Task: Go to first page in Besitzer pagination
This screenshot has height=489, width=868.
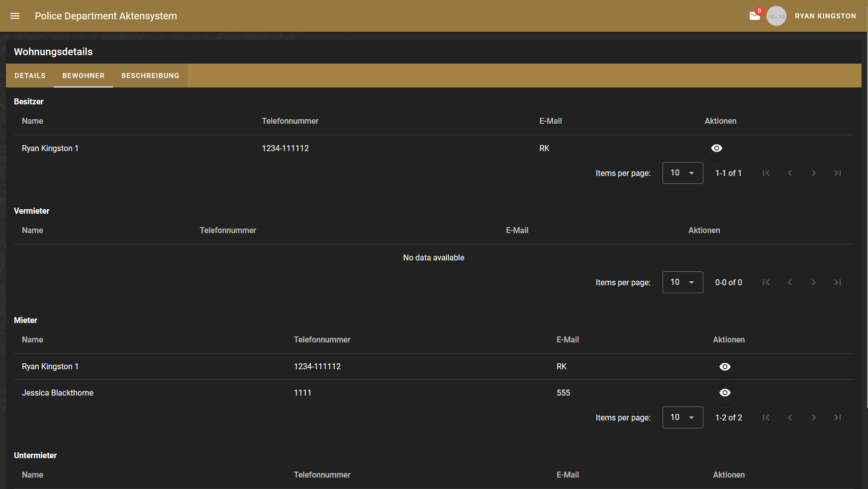Action: click(x=766, y=173)
